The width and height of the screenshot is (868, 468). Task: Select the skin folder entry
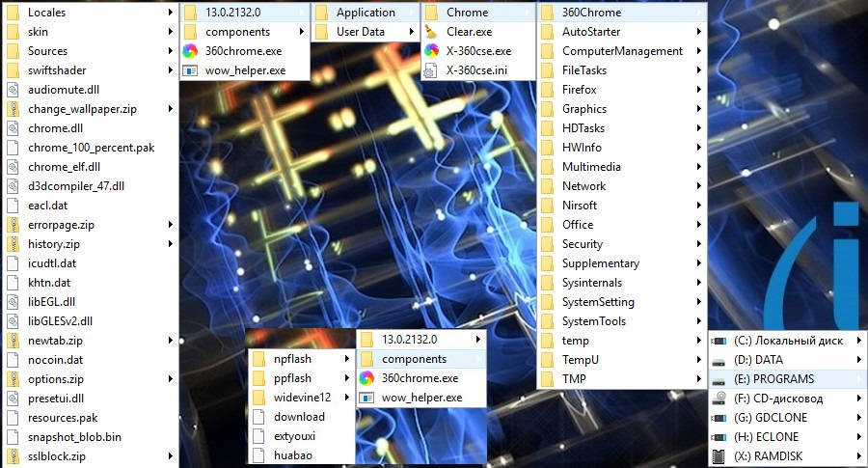point(90,32)
